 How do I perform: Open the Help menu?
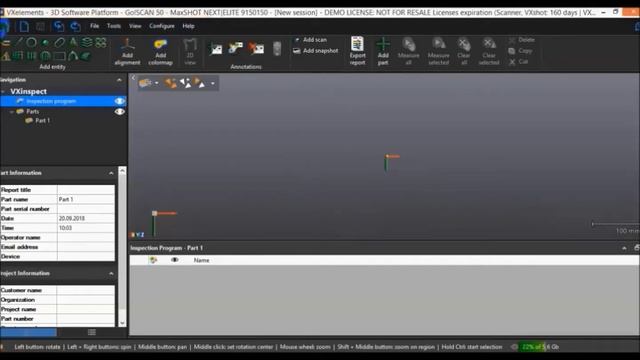[188, 26]
